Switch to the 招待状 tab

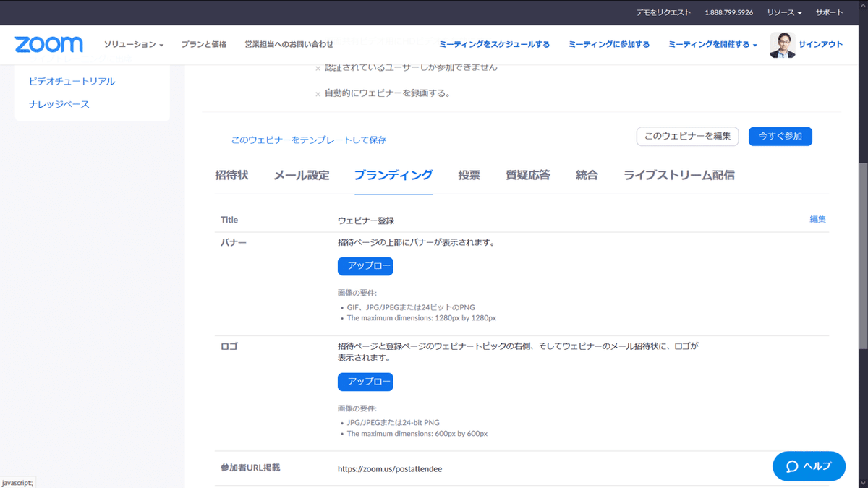[231, 175]
